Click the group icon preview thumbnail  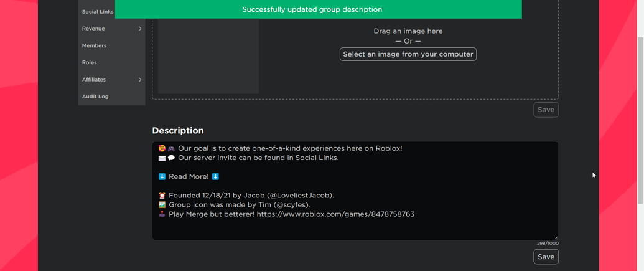click(x=208, y=56)
